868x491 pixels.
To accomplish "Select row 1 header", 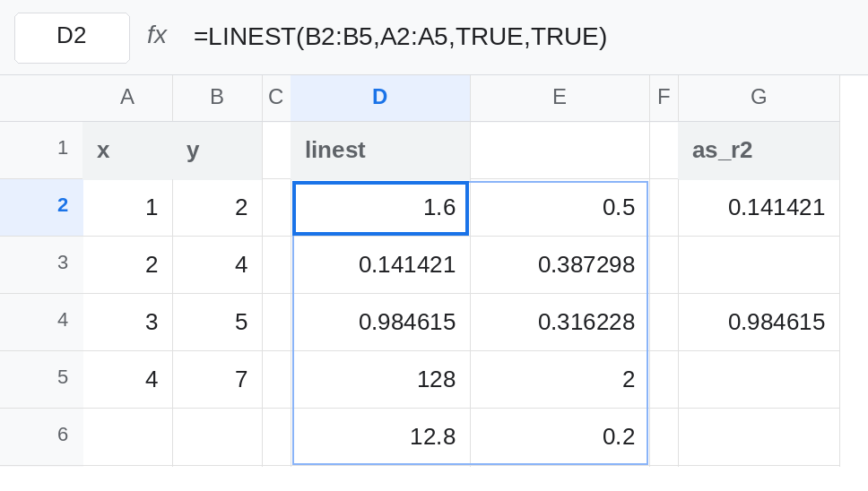I will (41, 150).
